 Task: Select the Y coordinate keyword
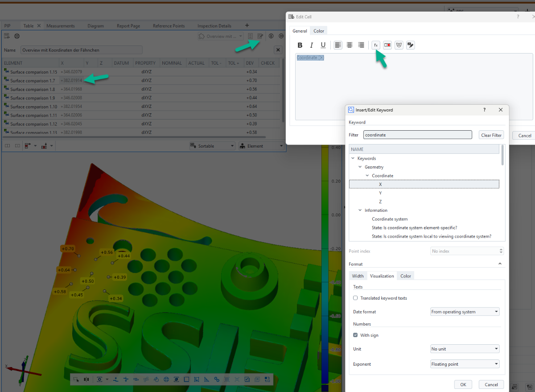click(380, 193)
